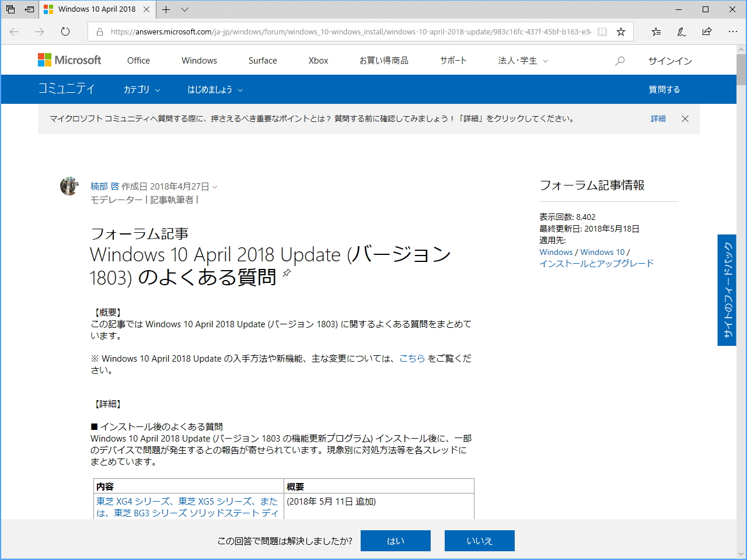Screen dimensions: 747x560
Task: Open the Xbox menu item
Action: pyautogui.click(x=317, y=60)
